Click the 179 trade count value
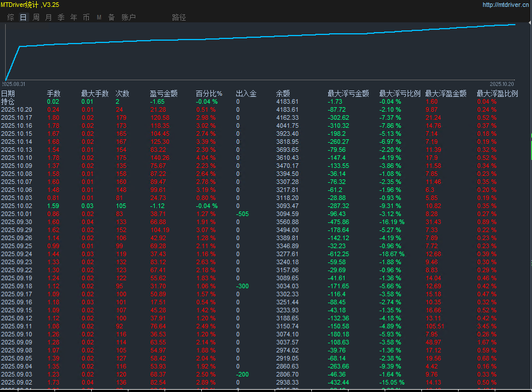Viewport: 532px width, 392px height. [x=121, y=117]
